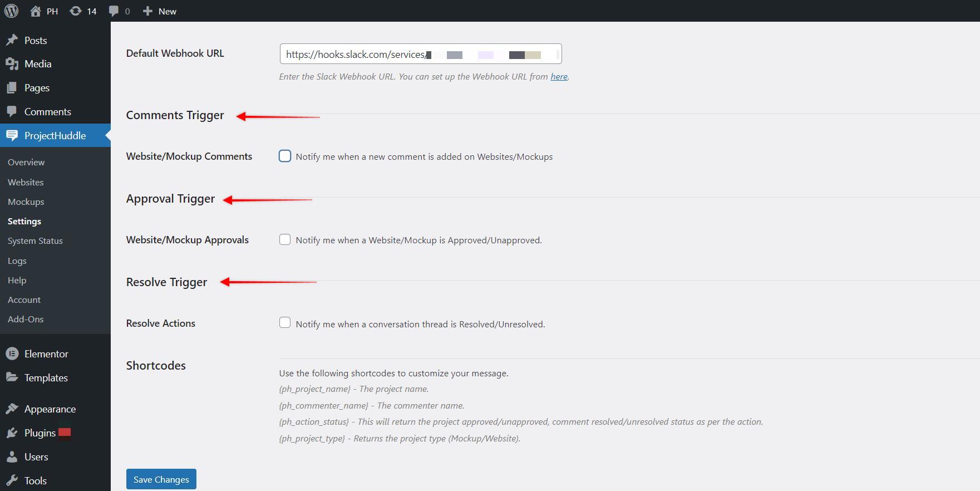Screen dimensions: 980x491
Task: Open the Plugins menu icon
Action: point(12,433)
